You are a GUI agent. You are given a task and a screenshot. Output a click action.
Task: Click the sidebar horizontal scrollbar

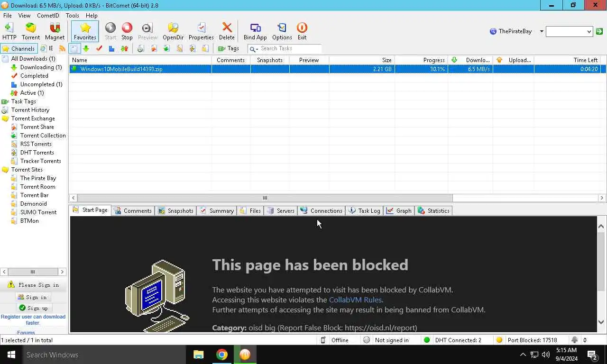[x=33, y=272]
